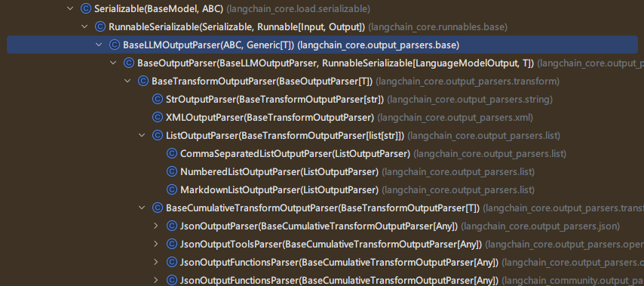
Task: Click the (langchain_core.output_parsers.xml) module text
Action: pyautogui.click(x=455, y=118)
